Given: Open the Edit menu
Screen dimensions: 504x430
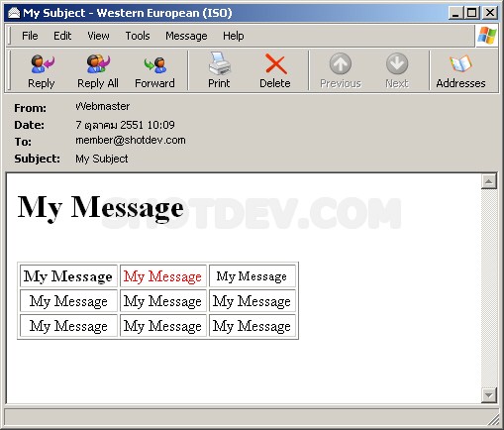Looking at the screenshot, I should coord(62,36).
